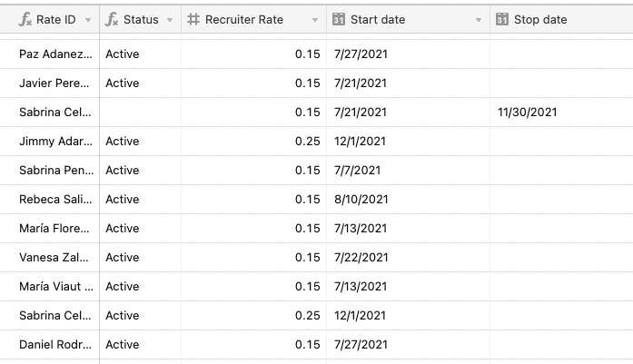This screenshot has height=364, width=633.
Task: Click the formula icon beside Status header
Action: (112, 19)
